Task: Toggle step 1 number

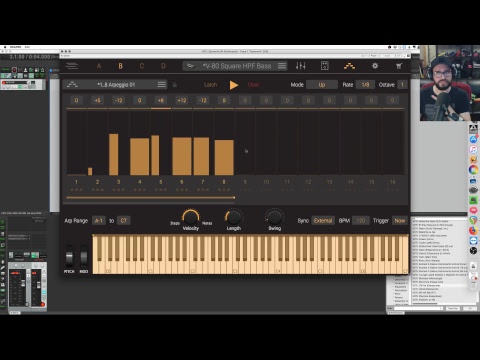Action: click(76, 182)
